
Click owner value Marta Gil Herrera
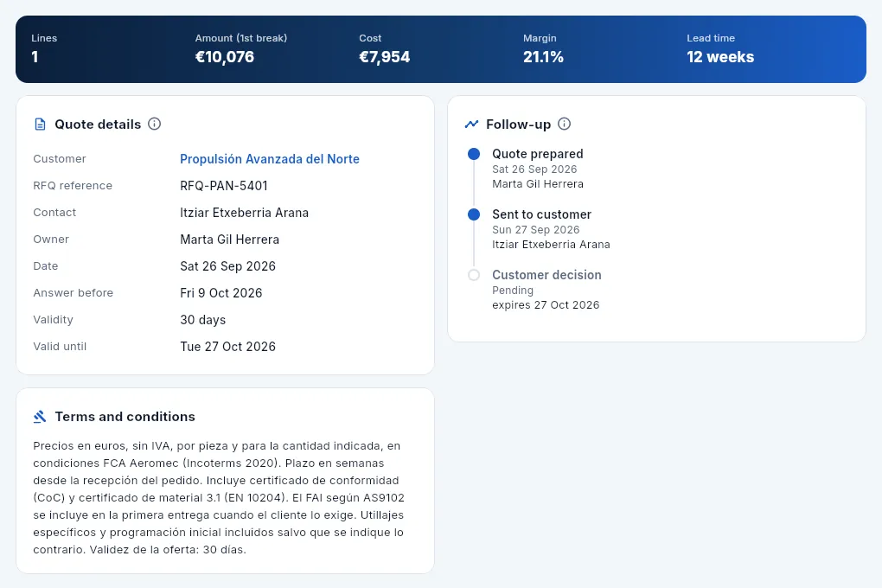click(229, 240)
